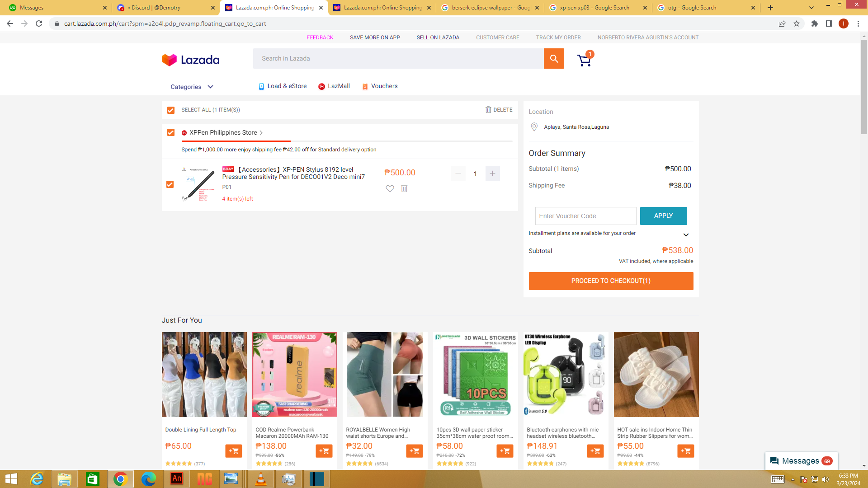The height and width of the screenshot is (488, 868).
Task: Add Bluetooth earphones to cart
Action: [595, 451]
